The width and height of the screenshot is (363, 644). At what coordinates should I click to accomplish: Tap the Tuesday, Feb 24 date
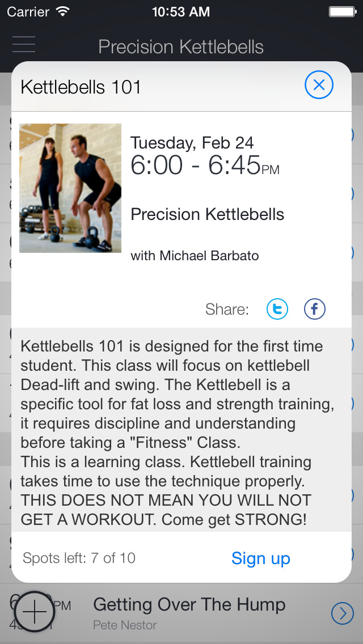192,142
